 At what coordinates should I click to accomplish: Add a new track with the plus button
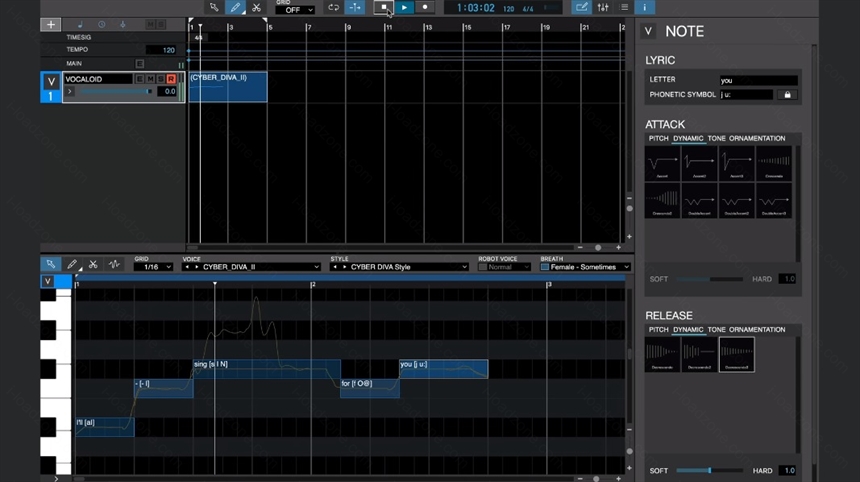tap(50, 25)
